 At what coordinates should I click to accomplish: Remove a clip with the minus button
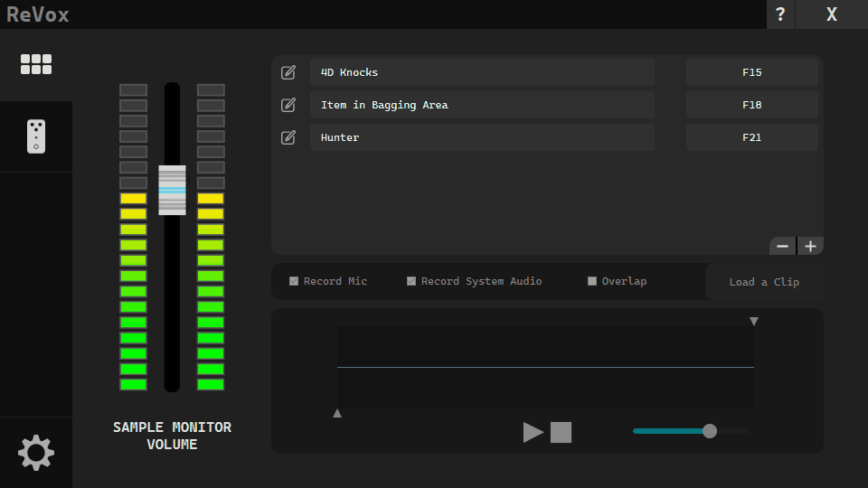tap(783, 246)
